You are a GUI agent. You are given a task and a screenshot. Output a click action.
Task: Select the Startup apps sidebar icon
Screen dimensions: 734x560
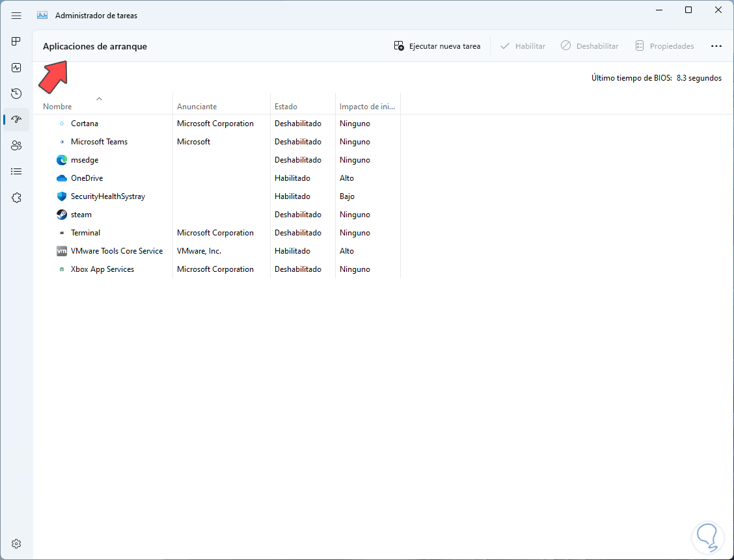[16, 120]
